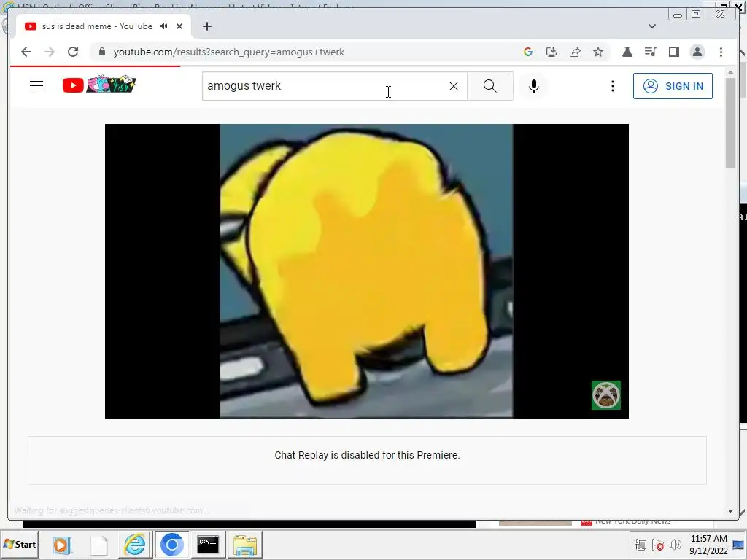Click the scrollbar up arrow

730,72
